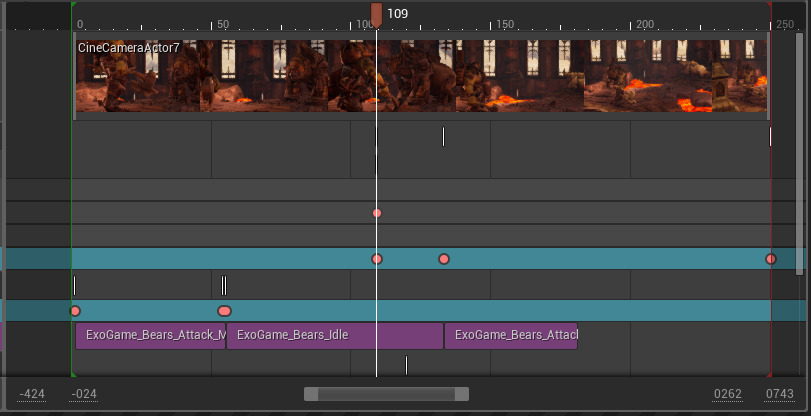Image resolution: width=811 pixels, height=416 pixels.
Task: Select the small keyframe on the playhead line
Action: [x=377, y=213]
